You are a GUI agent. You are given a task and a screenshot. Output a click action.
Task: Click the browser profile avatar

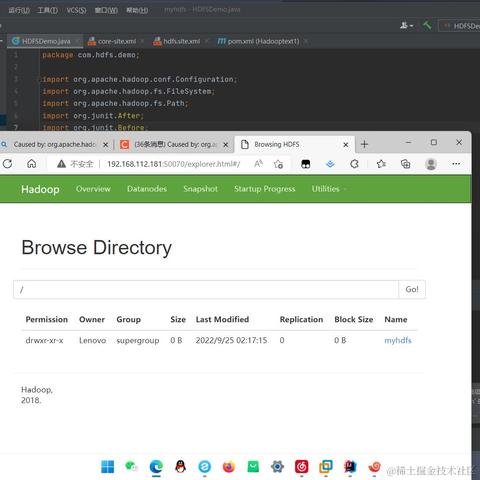pyautogui.click(x=431, y=164)
